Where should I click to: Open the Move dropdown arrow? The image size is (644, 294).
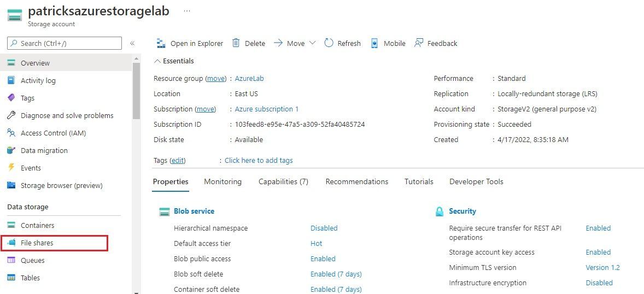312,43
